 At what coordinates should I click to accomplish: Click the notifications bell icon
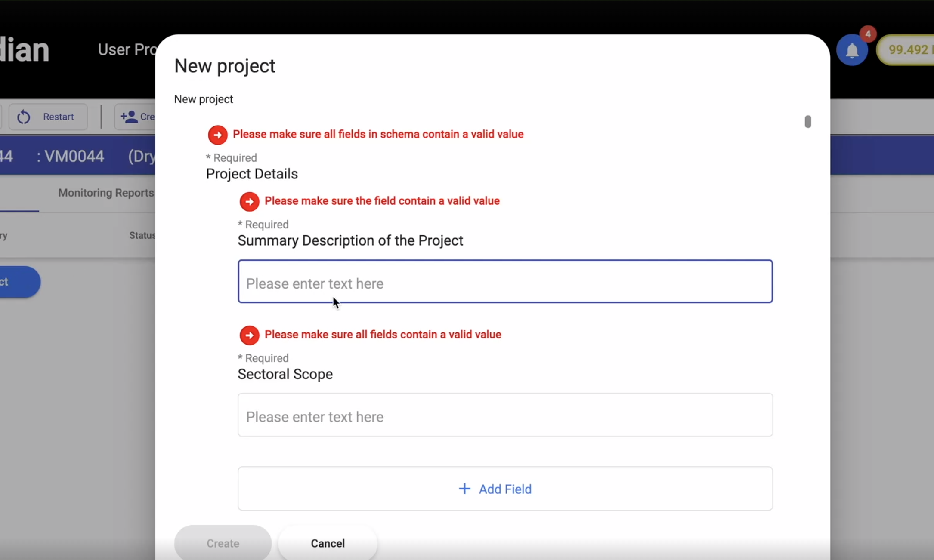pos(852,51)
